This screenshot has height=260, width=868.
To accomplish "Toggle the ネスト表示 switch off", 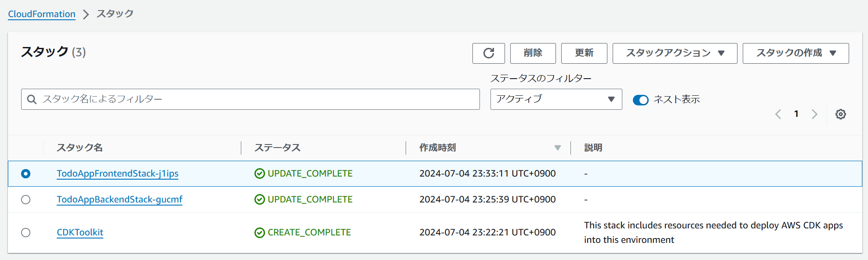I will coord(640,100).
